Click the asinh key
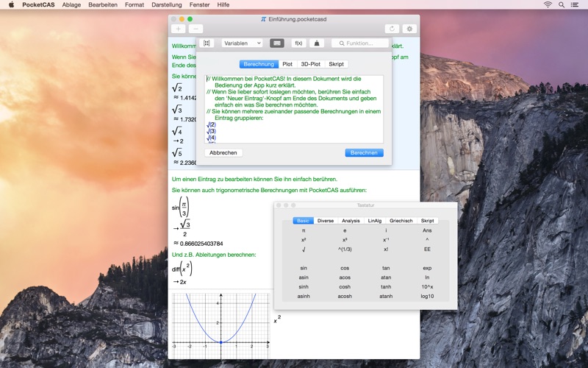588x368 pixels. click(304, 297)
